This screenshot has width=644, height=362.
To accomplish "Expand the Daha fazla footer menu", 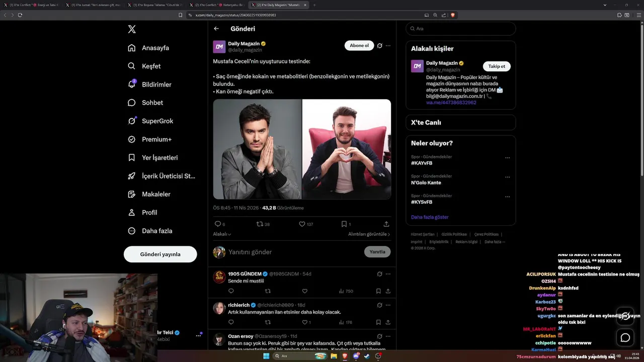I will point(495,242).
